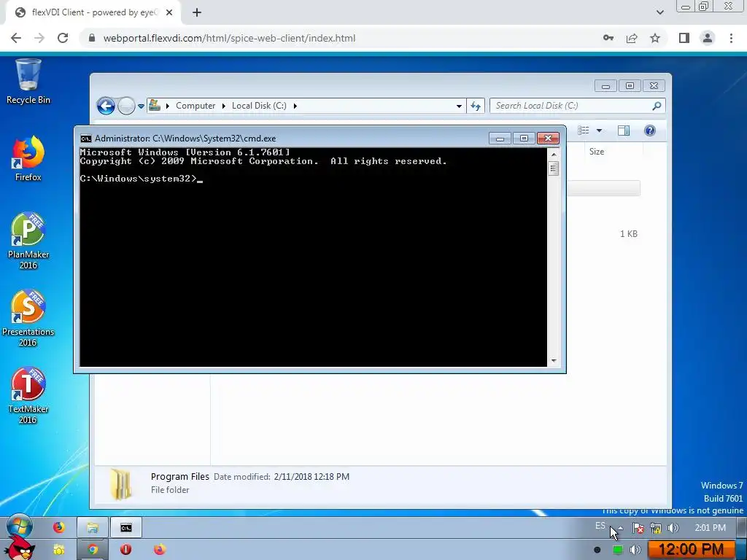Expand root arrow before the Computer breadcrumb
This screenshot has height=560, width=747.
coord(167,106)
